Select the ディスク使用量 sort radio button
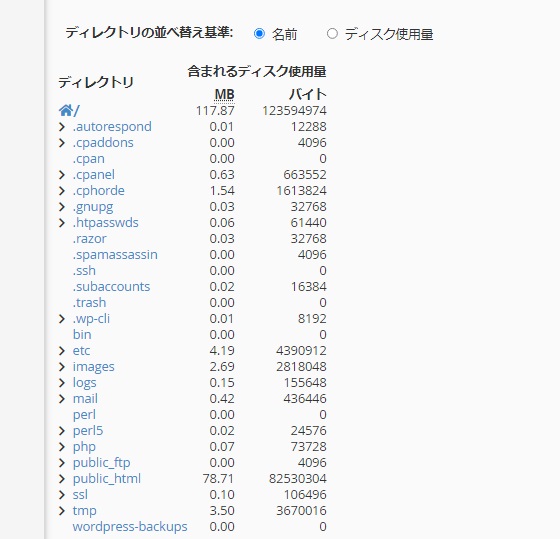 tap(332, 34)
